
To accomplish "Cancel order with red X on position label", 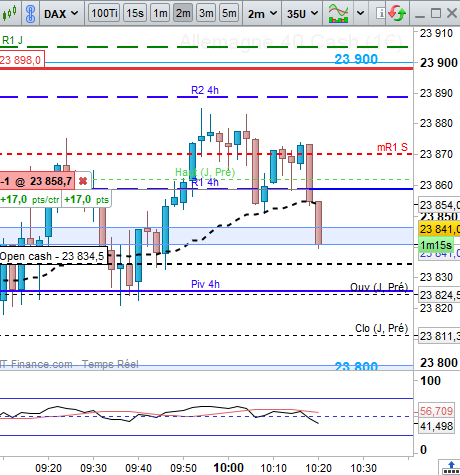I will pos(83,181).
